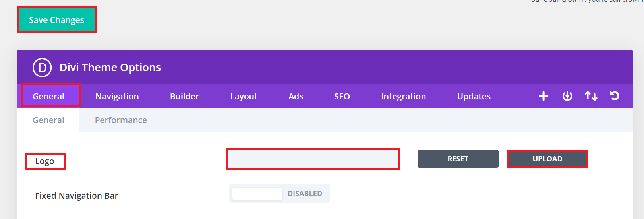Open the General main tab
The height and width of the screenshot is (219, 644).
point(48,96)
